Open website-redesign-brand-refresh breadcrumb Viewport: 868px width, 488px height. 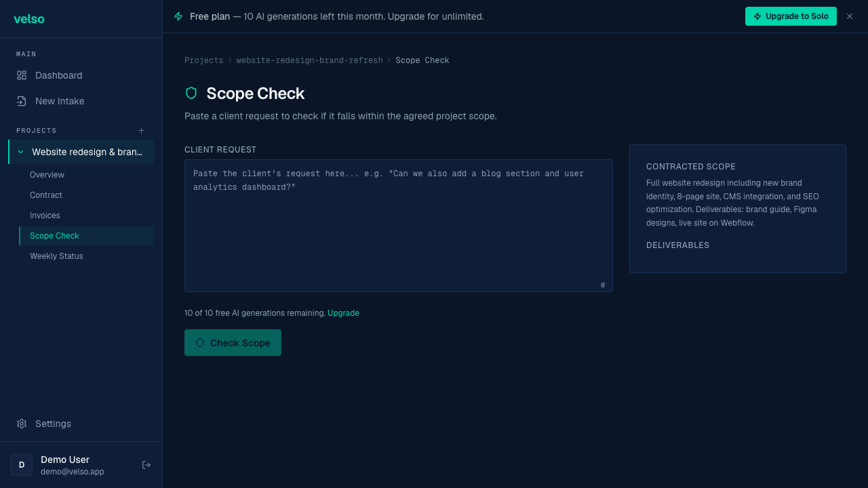[x=309, y=60]
